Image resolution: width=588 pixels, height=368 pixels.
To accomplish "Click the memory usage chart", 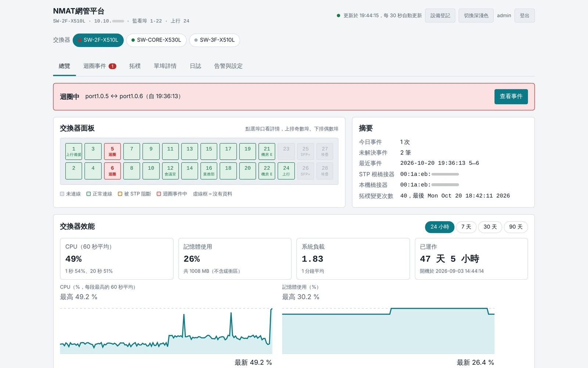I will pos(388,331).
